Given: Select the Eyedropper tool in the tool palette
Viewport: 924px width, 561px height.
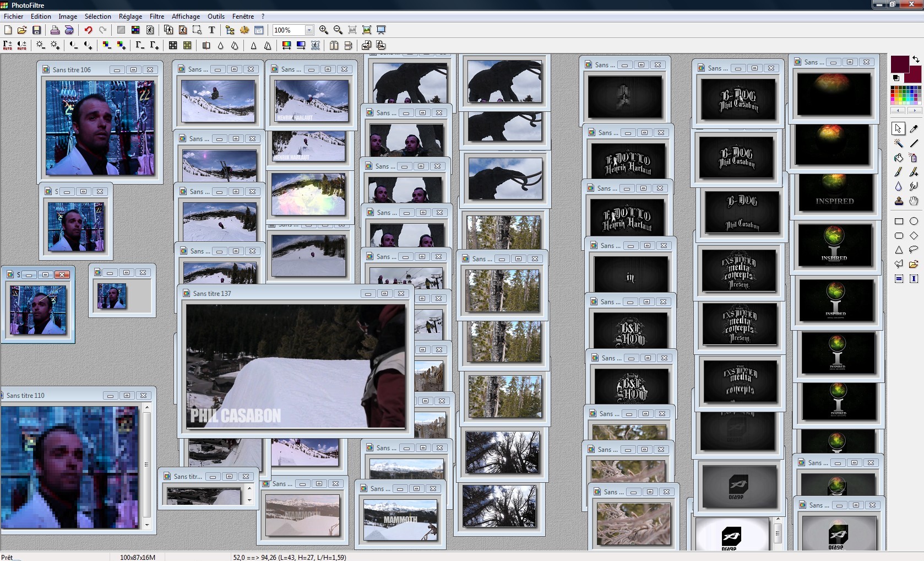Looking at the screenshot, I should tap(914, 128).
